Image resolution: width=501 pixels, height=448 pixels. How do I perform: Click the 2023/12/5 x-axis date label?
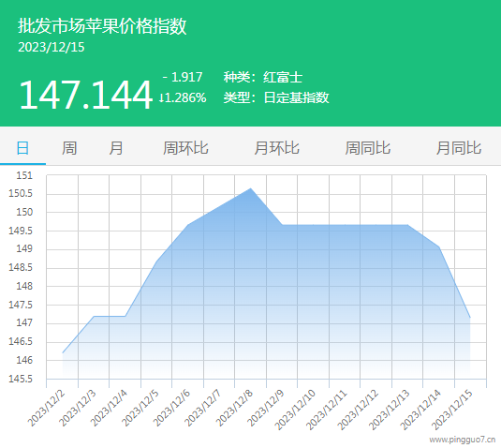pos(140,408)
